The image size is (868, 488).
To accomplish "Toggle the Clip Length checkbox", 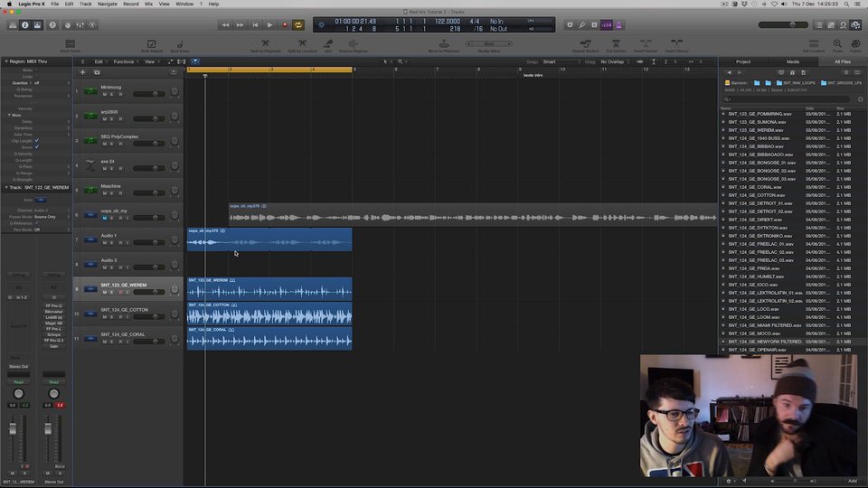I will [x=36, y=141].
